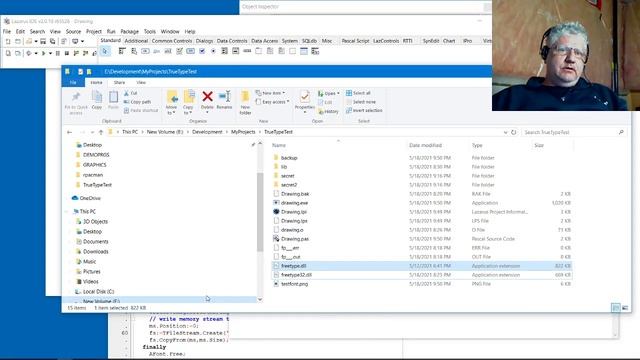Click Invert selection in the ribbon
The width and height of the screenshot is (640, 360).
tap(364, 110)
